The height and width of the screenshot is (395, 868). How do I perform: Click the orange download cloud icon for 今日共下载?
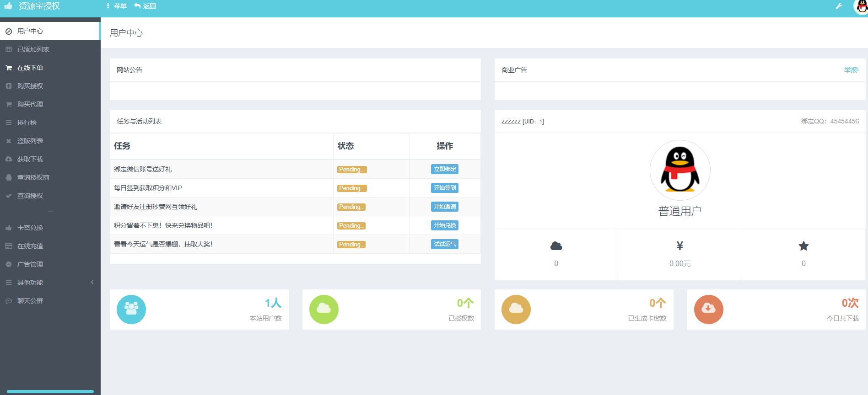709,310
